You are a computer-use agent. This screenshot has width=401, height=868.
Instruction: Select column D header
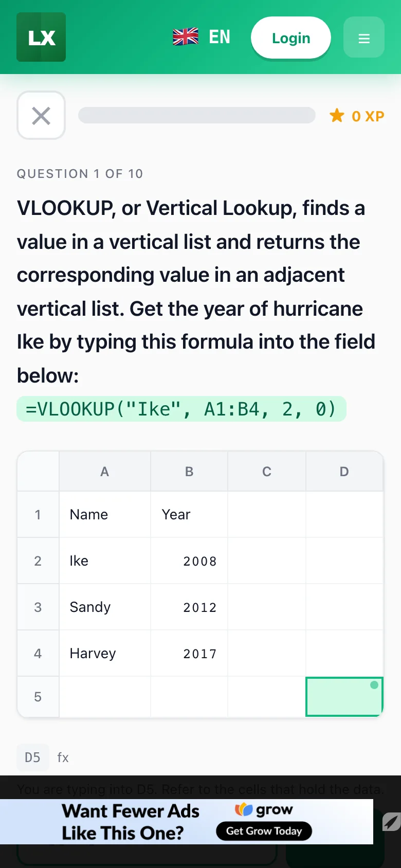pyautogui.click(x=344, y=472)
